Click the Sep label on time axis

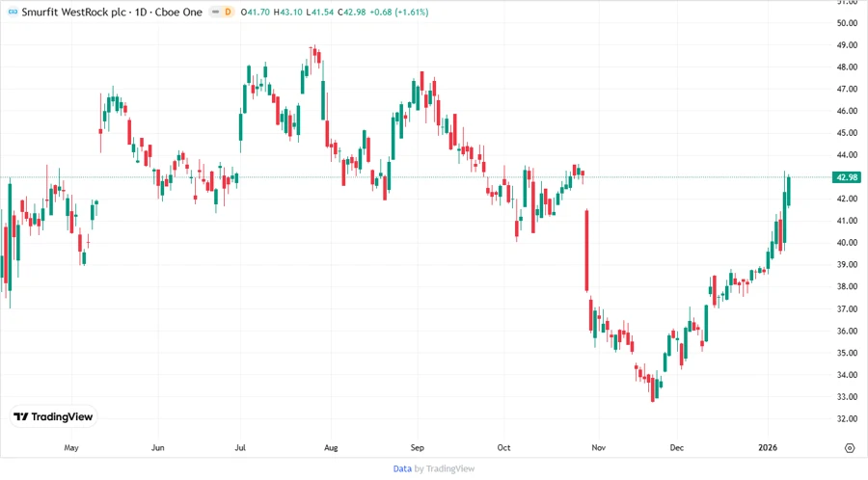pos(417,447)
